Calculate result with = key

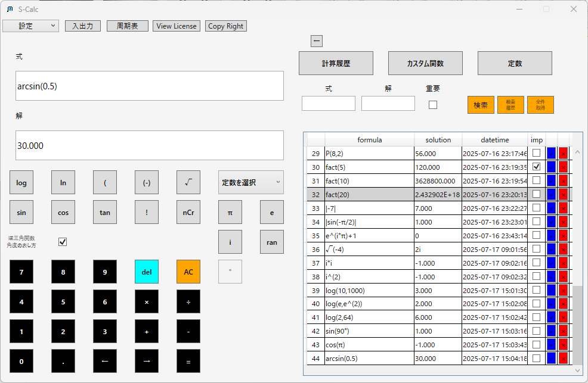pos(188,361)
